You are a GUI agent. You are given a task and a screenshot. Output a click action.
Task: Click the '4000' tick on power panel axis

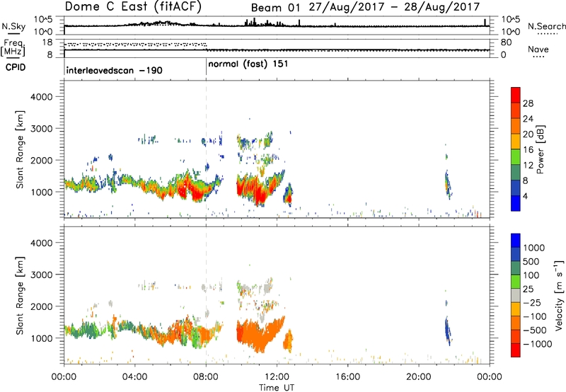41,97
